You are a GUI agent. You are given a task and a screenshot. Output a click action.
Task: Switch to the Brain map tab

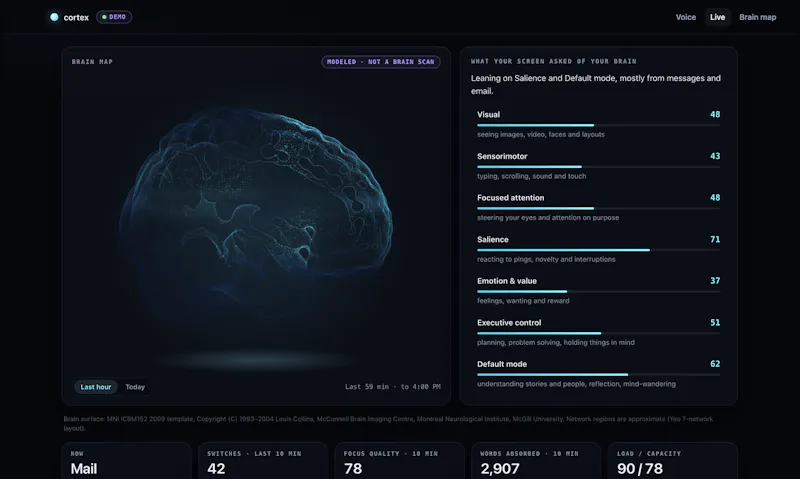pyautogui.click(x=757, y=17)
